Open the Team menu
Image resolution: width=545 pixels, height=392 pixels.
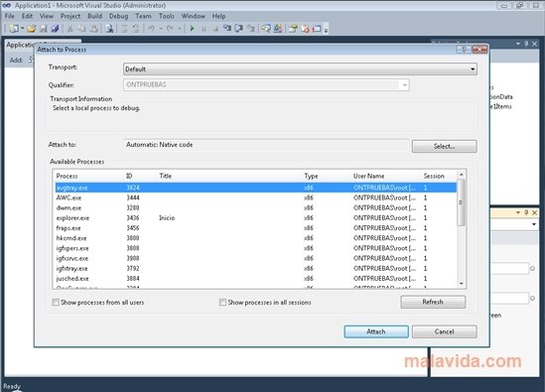click(143, 16)
